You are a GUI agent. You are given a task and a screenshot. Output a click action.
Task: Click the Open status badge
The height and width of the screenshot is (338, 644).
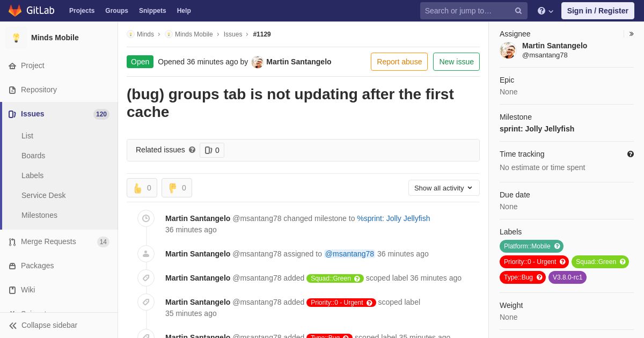140,62
